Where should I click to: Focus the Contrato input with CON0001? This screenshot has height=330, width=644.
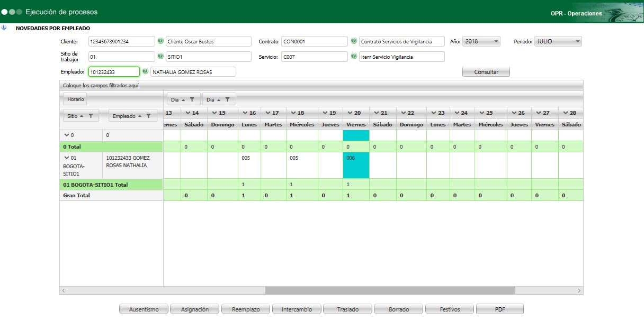pyautogui.click(x=315, y=41)
